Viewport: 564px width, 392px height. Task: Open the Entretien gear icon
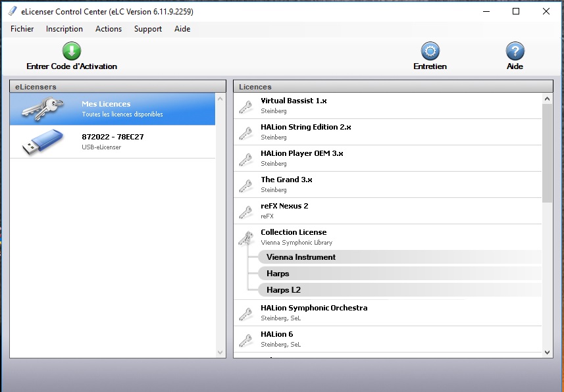pyautogui.click(x=430, y=51)
